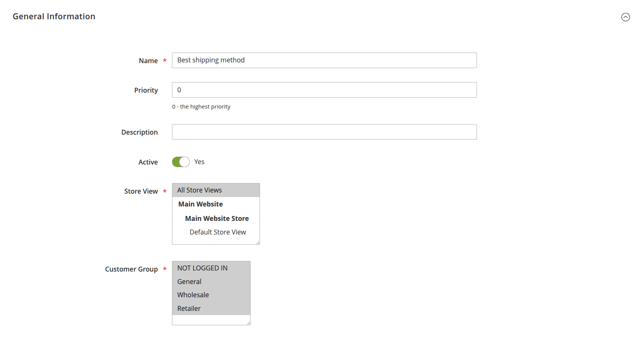Choose the General customer group
Image resolution: width=644 pixels, height=337 pixels.
point(189,281)
